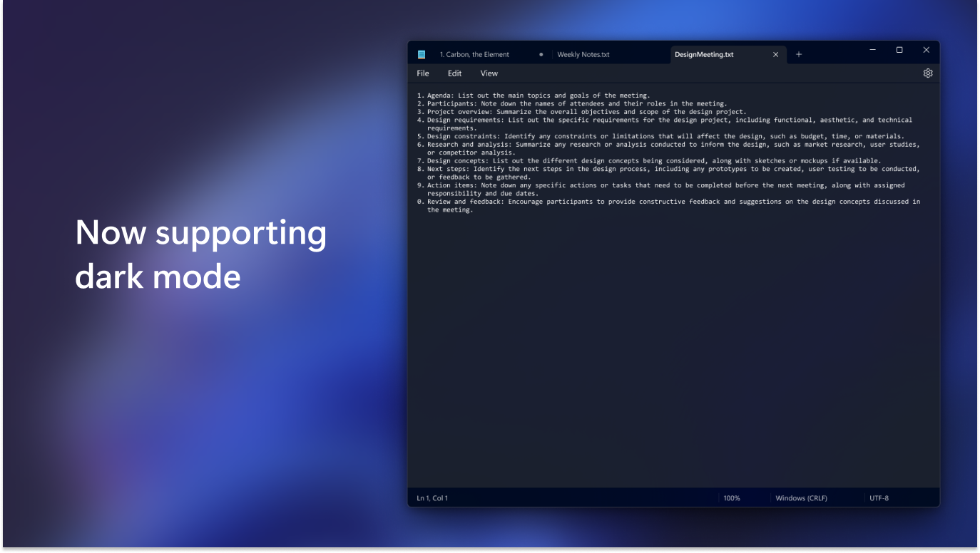Close the DesignMeeting.txt tab
The image size is (980, 553).
776,53
